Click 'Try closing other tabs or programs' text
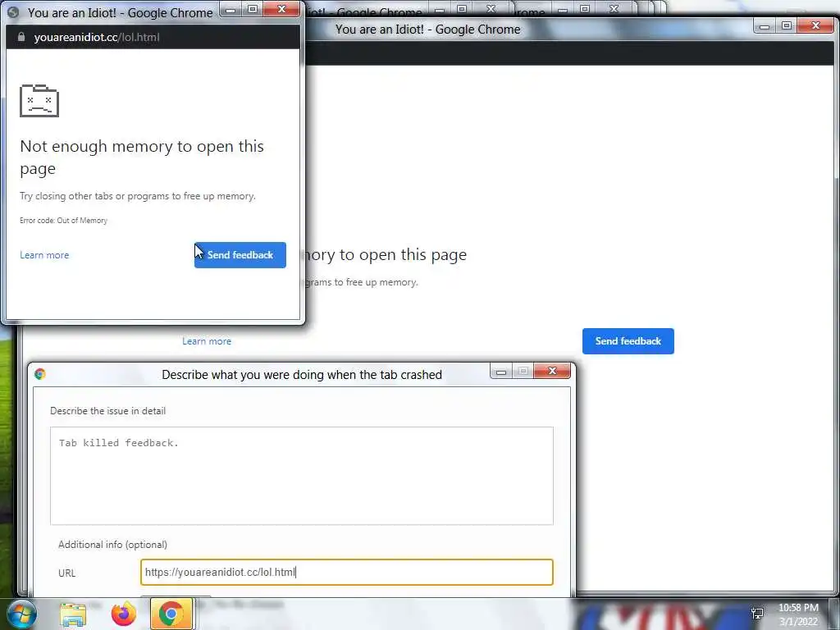The height and width of the screenshot is (630, 840). click(x=138, y=196)
